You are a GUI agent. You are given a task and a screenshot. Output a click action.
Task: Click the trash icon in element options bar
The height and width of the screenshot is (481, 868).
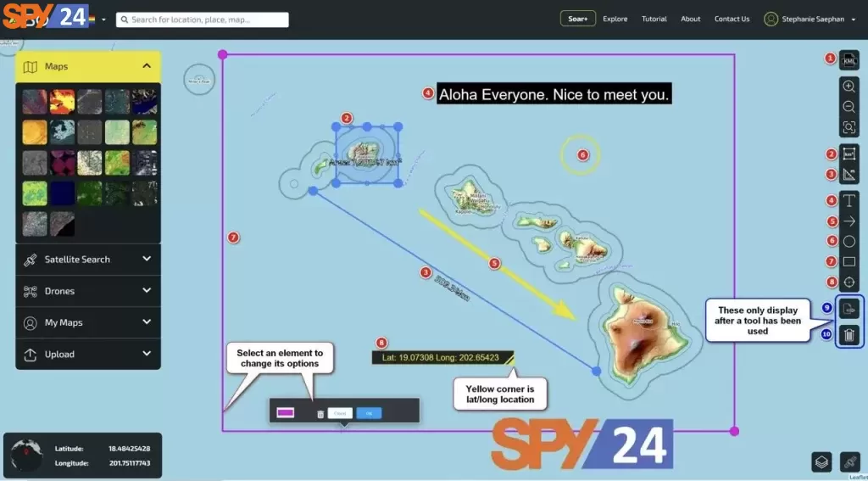[x=320, y=414]
